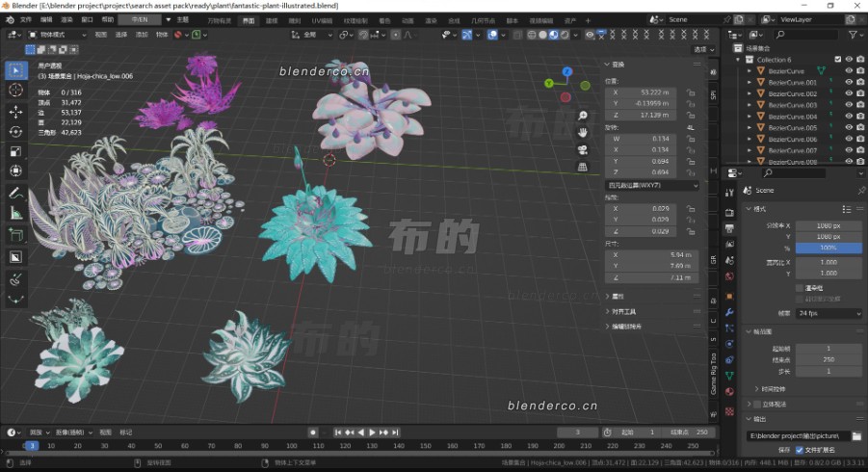Switch perspective/orthographic grid icon

(582, 167)
